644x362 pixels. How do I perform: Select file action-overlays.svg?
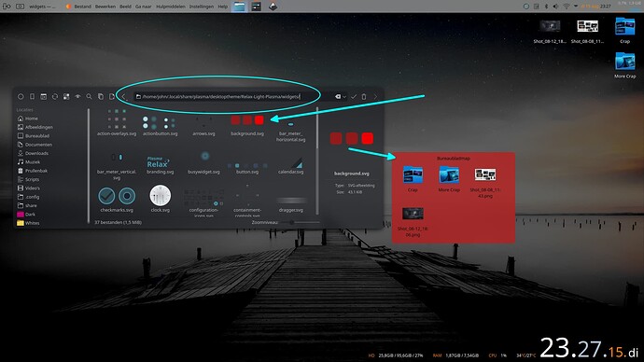[x=117, y=123]
